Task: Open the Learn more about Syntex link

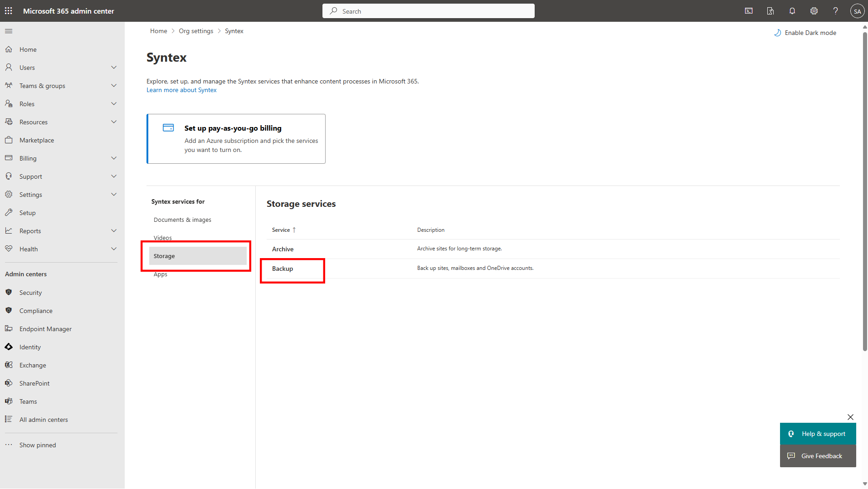Action: coord(181,89)
